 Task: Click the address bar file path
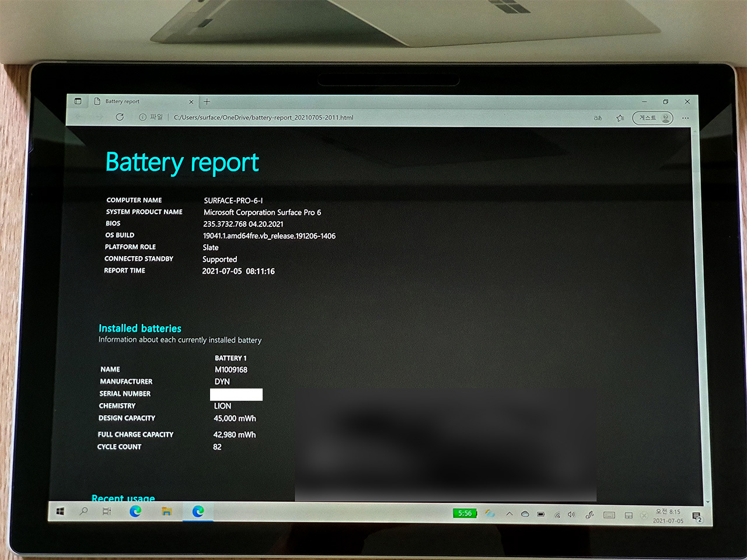point(263,117)
